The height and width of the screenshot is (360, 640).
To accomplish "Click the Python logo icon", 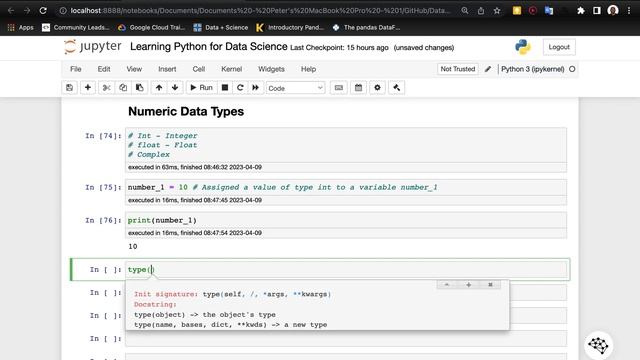I will tap(522, 47).
